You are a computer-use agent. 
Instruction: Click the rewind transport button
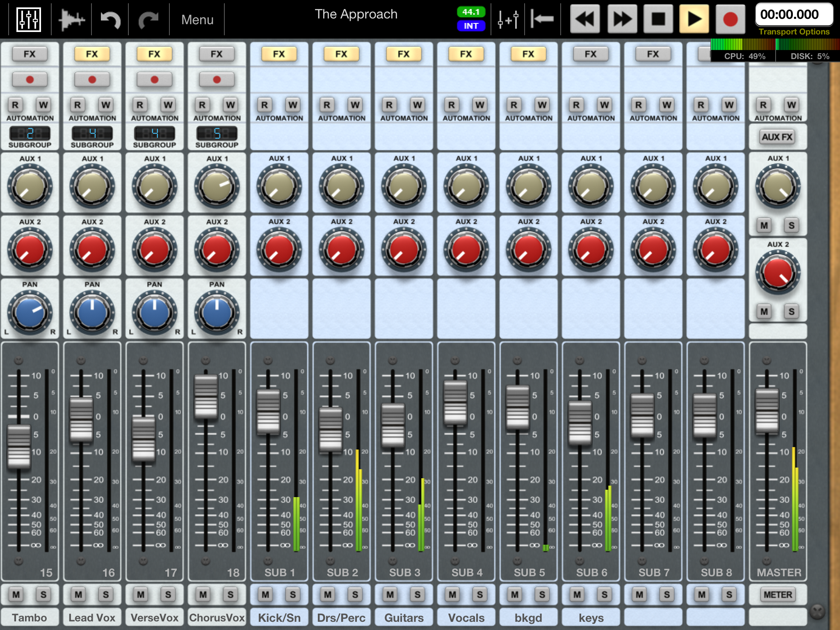click(585, 19)
